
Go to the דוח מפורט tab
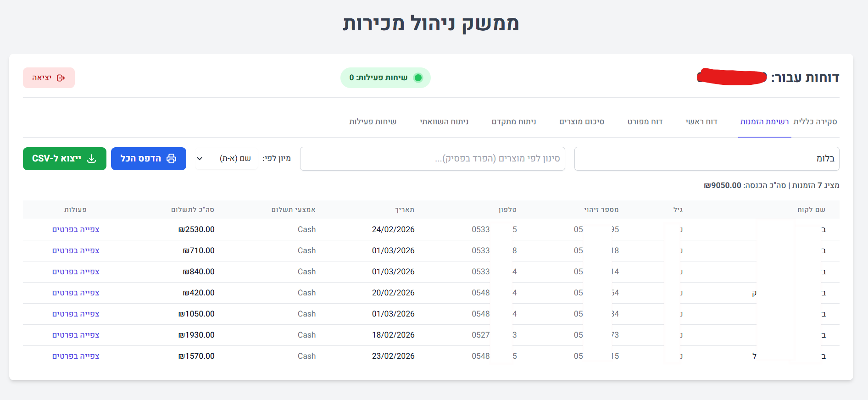point(645,122)
